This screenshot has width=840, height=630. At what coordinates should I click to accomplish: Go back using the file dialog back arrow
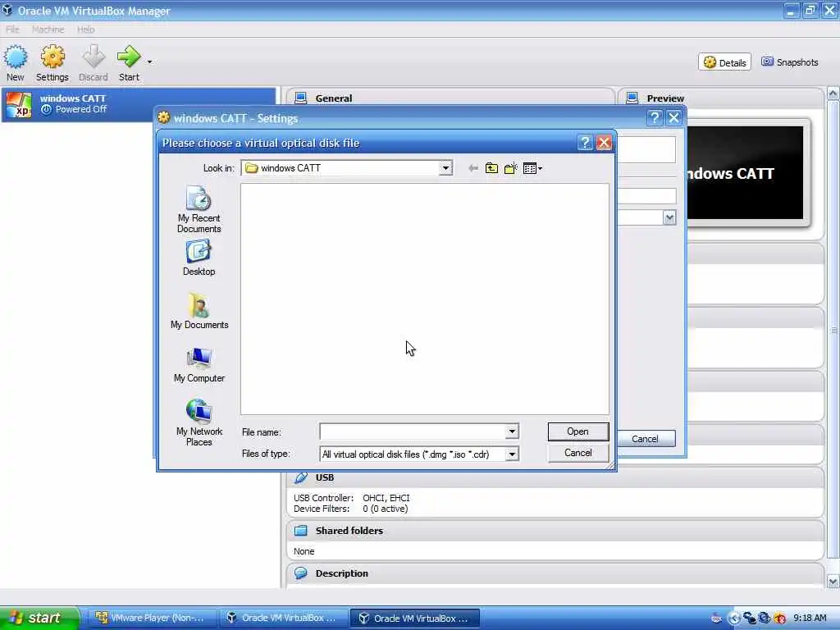(472, 168)
